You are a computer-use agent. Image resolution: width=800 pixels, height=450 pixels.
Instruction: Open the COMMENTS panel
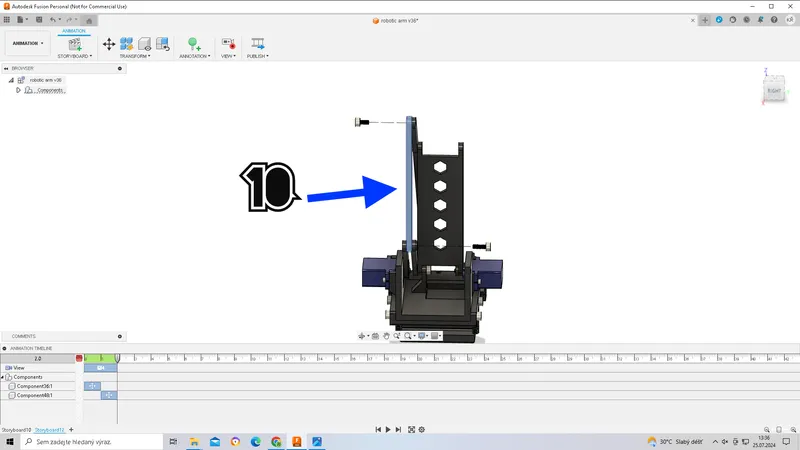[x=23, y=336]
